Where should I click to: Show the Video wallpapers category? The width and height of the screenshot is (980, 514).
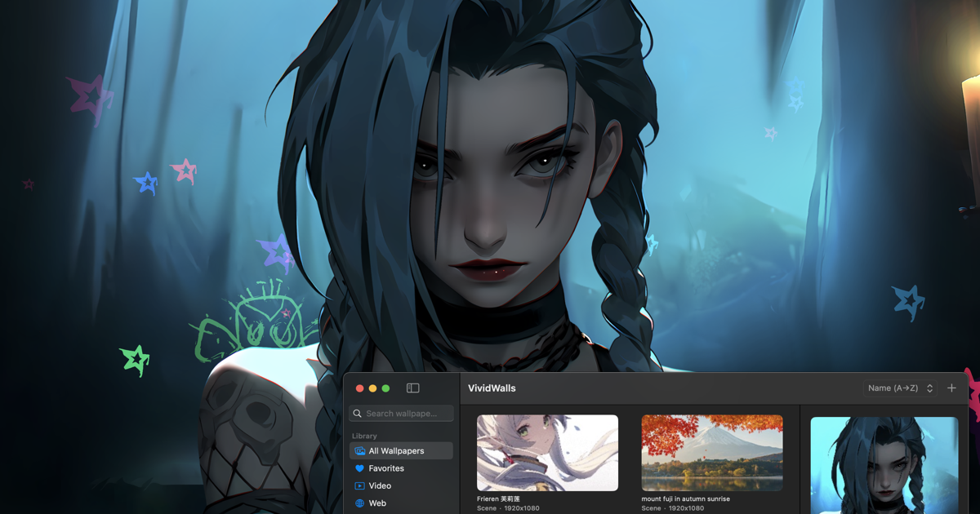click(401, 485)
